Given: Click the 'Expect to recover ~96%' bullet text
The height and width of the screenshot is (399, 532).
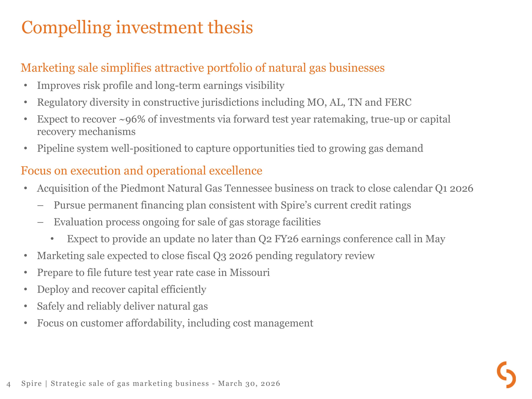Looking at the screenshot, I should [x=243, y=120].
